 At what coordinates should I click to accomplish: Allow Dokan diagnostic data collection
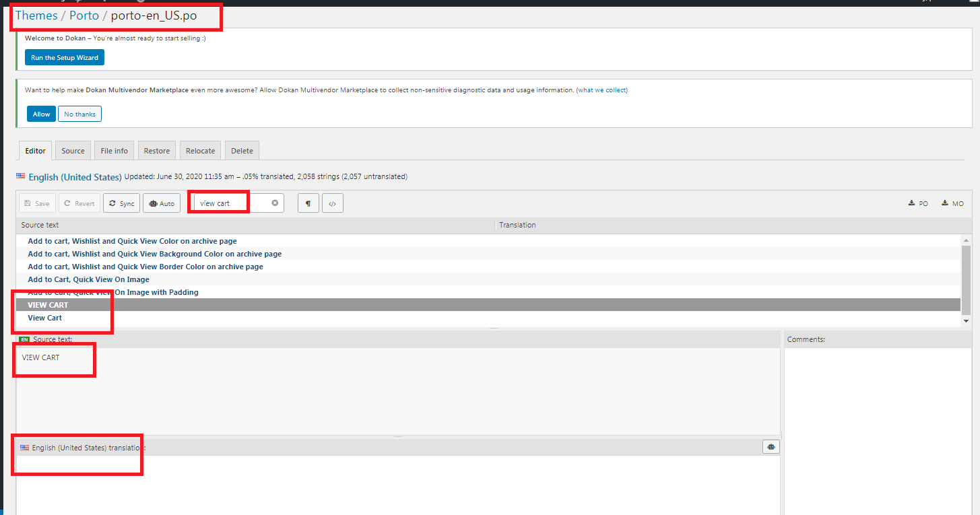click(x=42, y=114)
